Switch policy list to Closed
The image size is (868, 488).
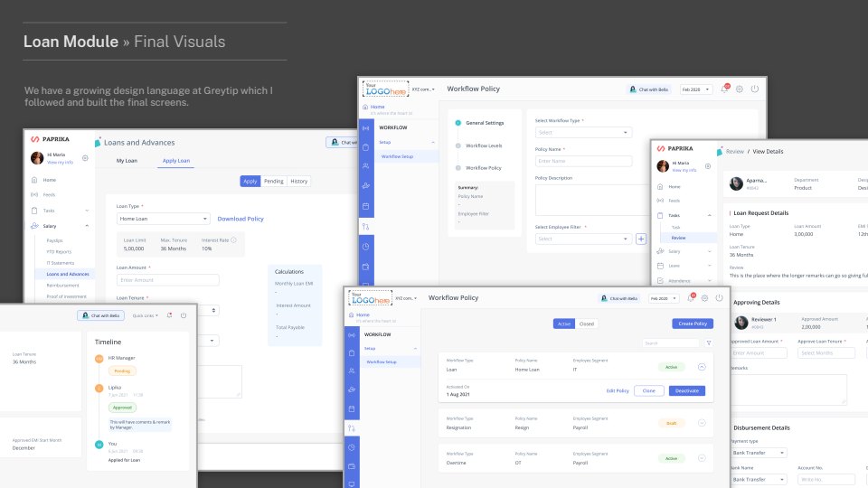coord(586,324)
